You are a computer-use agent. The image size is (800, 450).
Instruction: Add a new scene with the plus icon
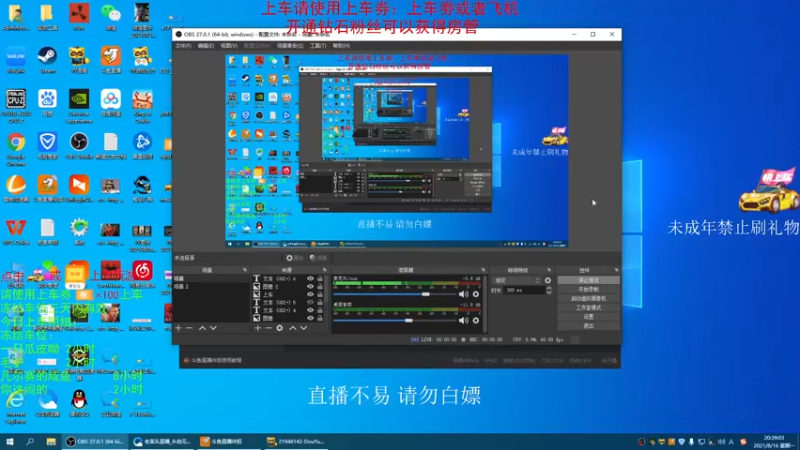coord(178,328)
